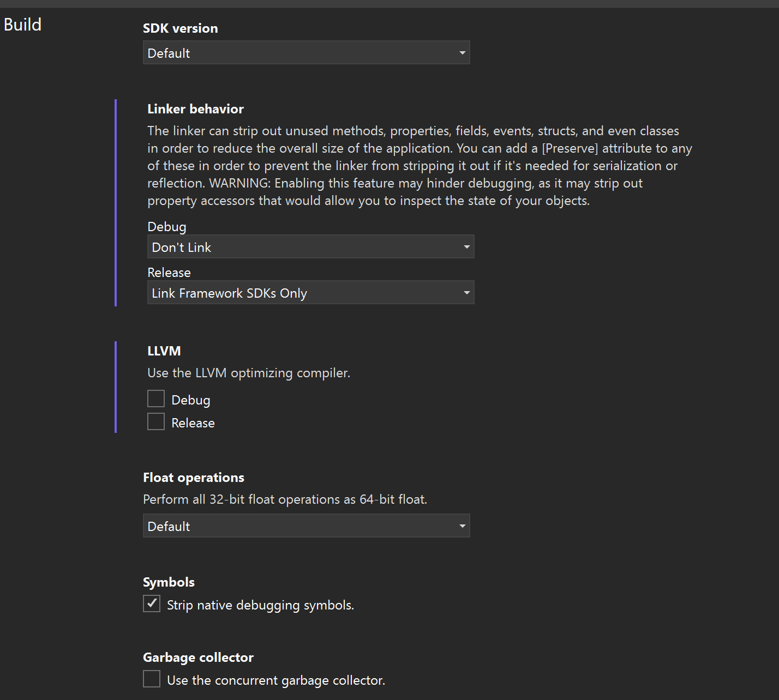Click the LLVM section heading

(164, 351)
